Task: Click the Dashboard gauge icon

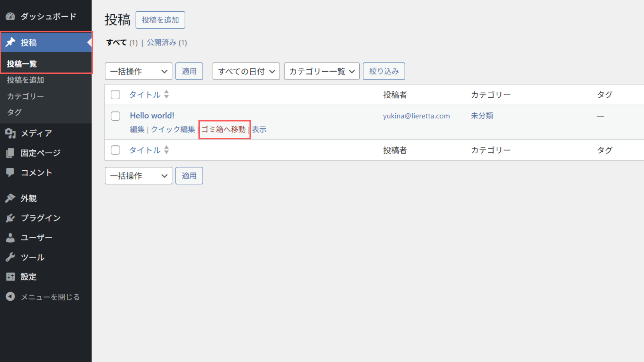Action: (10, 17)
